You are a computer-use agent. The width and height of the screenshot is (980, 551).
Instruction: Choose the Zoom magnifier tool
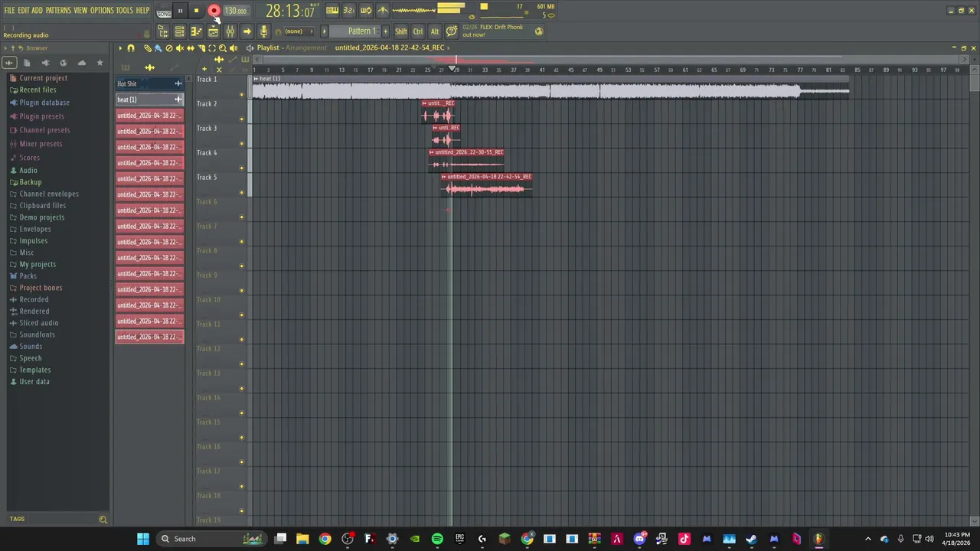(x=223, y=48)
